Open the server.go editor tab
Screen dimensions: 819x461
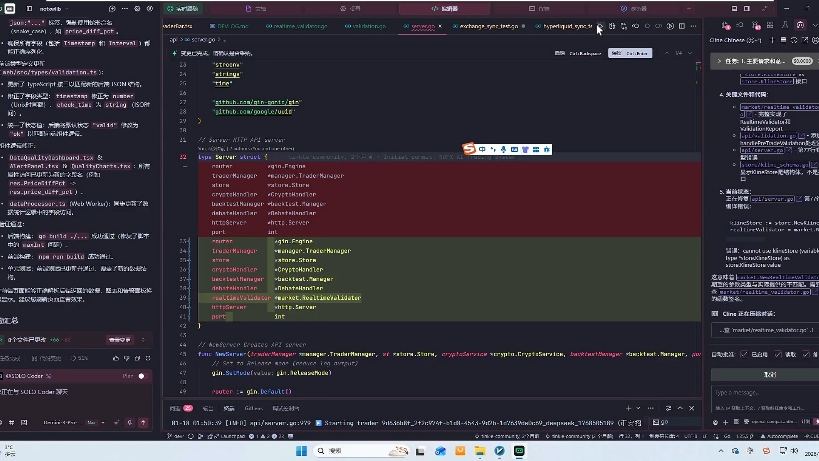click(x=423, y=26)
